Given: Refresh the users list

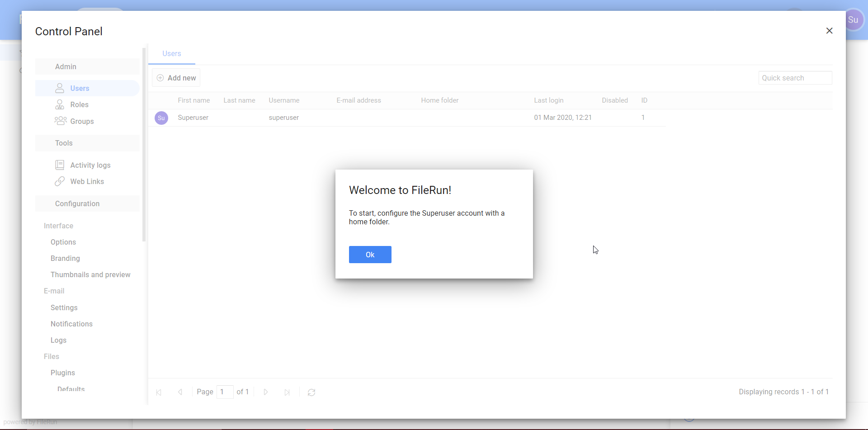Looking at the screenshot, I should (311, 392).
